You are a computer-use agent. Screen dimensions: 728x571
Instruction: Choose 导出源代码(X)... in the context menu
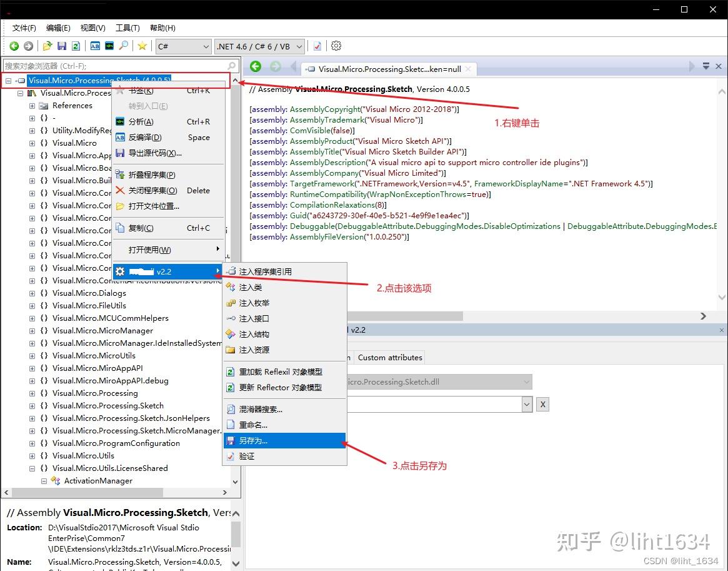coord(168,153)
